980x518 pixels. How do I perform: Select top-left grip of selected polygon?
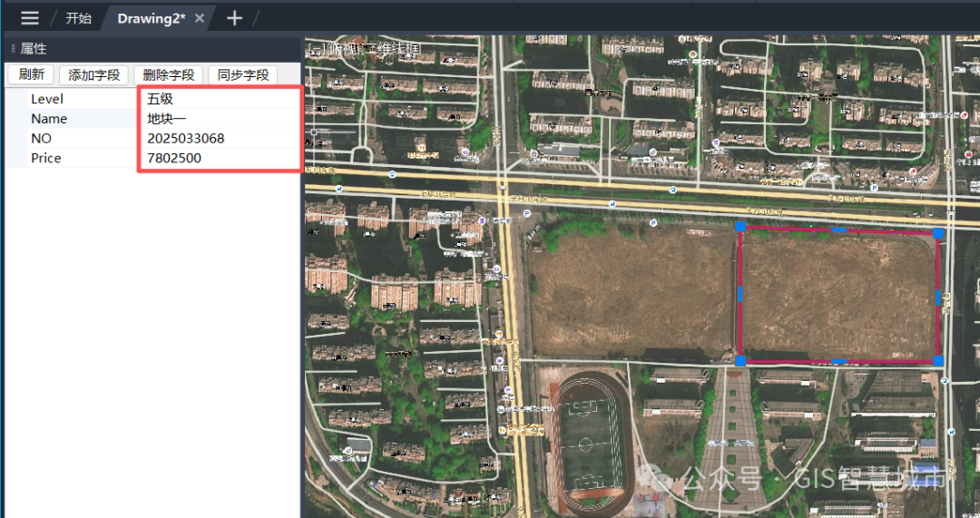point(740,226)
